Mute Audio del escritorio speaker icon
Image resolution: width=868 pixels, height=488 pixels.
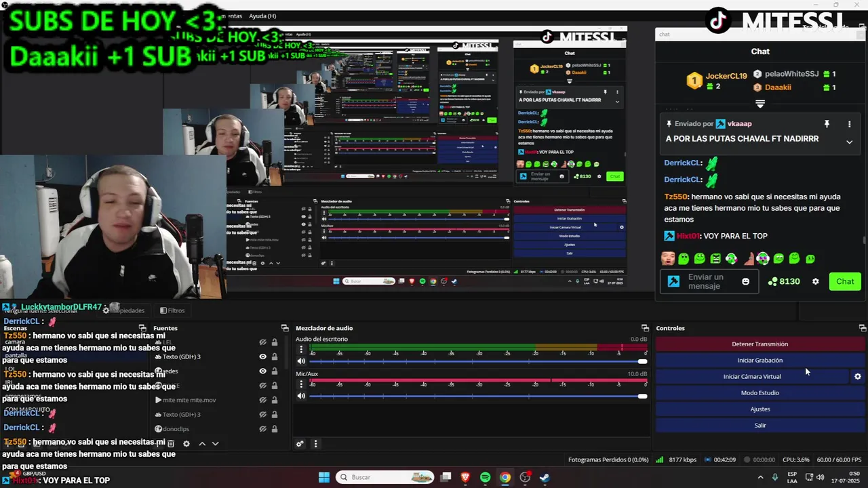click(x=302, y=361)
